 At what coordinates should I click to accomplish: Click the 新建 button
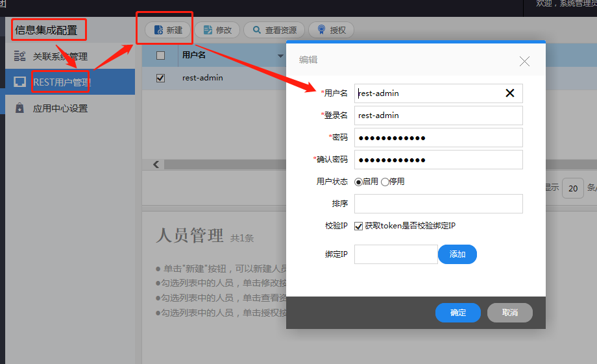click(x=168, y=30)
